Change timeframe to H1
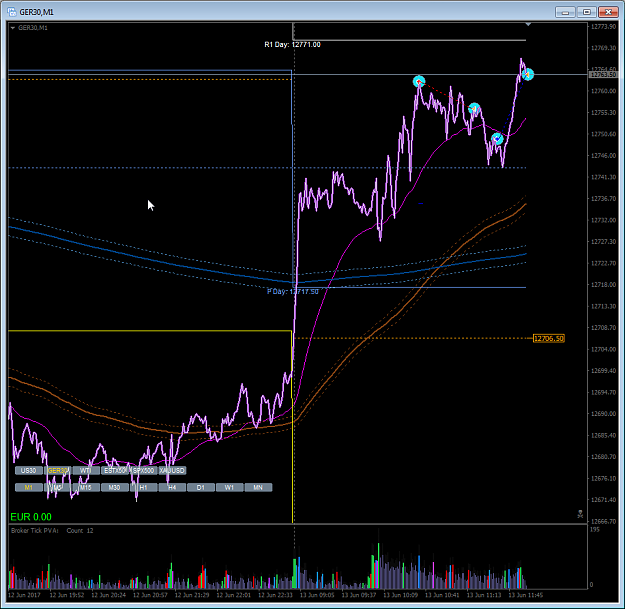This screenshot has width=625, height=609. (143, 487)
